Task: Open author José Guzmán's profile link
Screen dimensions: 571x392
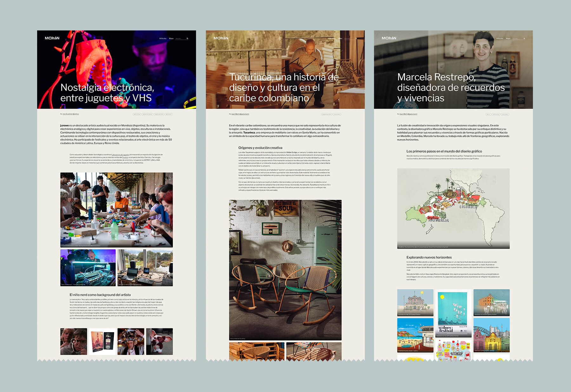Action: coord(71,114)
